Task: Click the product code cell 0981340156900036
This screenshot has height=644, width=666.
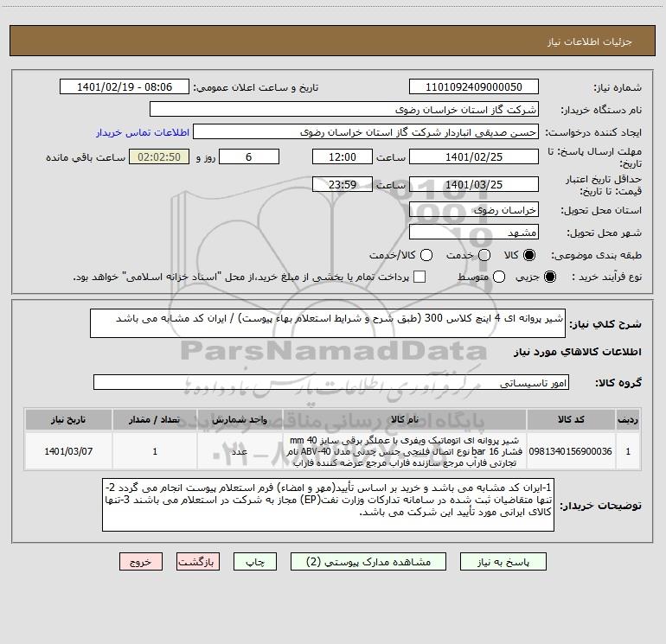Action: (x=571, y=451)
